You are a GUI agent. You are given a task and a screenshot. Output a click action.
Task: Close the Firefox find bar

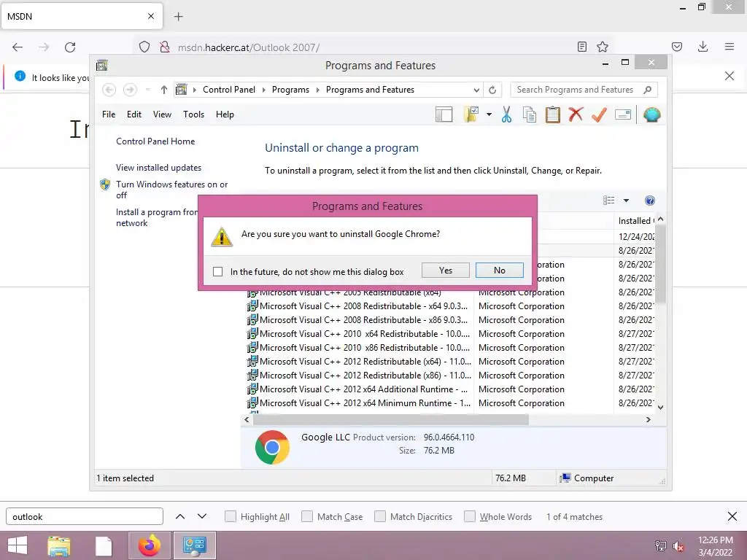(732, 516)
